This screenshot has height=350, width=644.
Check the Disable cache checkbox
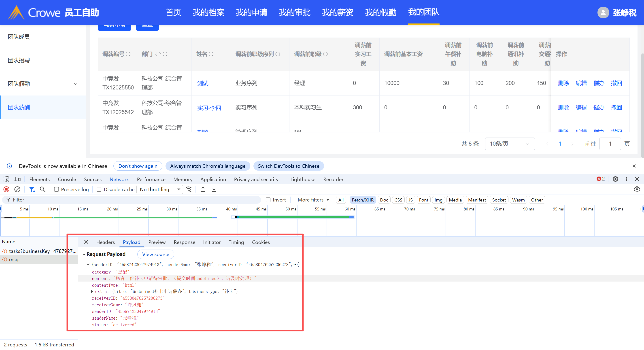point(99,189)
